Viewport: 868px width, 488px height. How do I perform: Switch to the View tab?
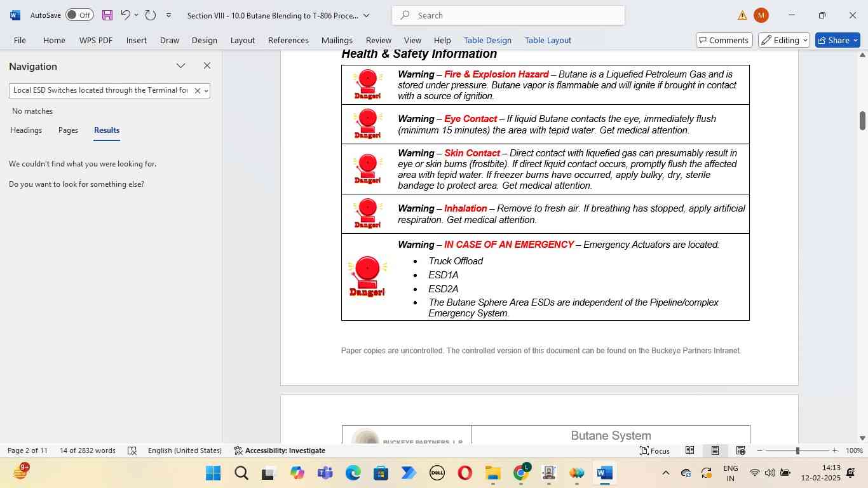412,40
